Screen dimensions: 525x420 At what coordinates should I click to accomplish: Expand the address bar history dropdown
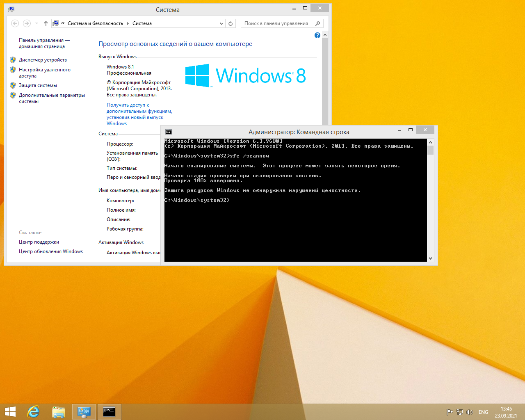(x=221, y=23)
